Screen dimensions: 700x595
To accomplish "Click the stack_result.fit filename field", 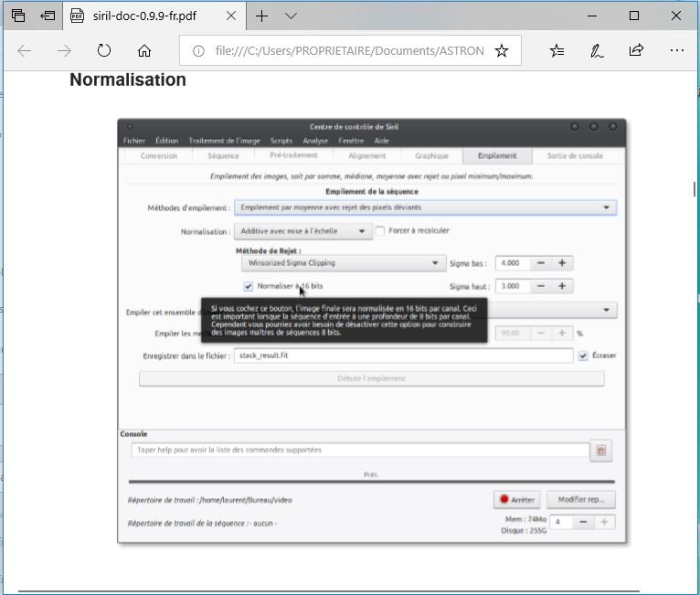I will click(x=404, y=356).
